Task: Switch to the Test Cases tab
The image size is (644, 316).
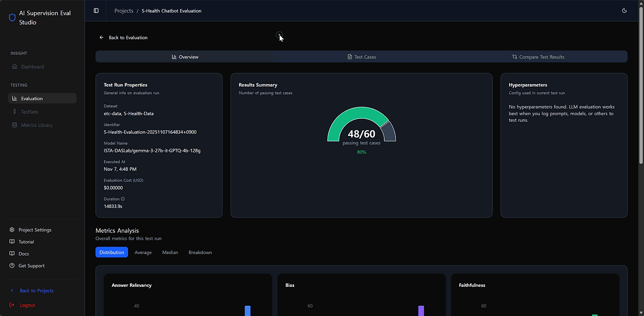Action: (x=362, y=57)
